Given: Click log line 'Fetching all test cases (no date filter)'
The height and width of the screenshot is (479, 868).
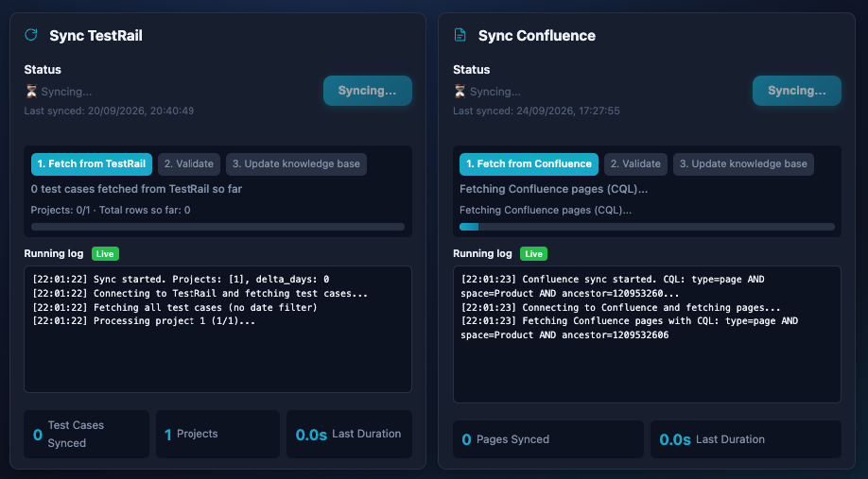Looking at the screenshot, I should click(205, 307).
